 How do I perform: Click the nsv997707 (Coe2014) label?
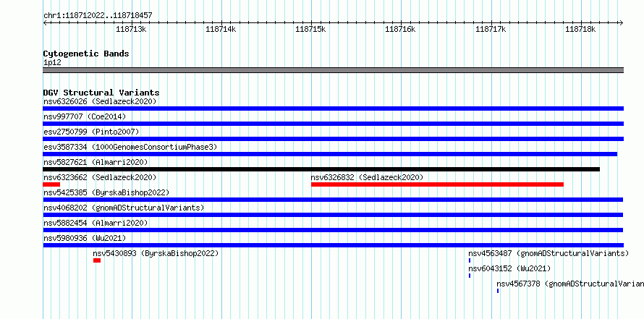click(x=85, y=116)
